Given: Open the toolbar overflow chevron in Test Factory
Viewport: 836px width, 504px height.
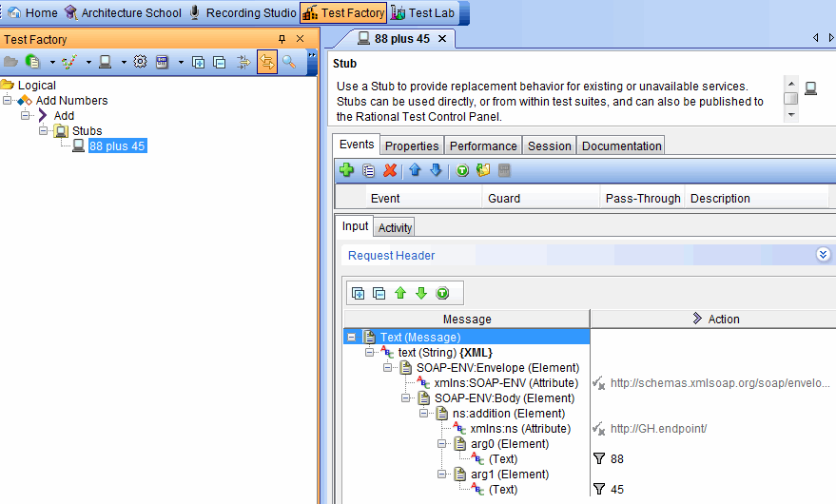Looking at the screenshot, I should click(312, 55).
